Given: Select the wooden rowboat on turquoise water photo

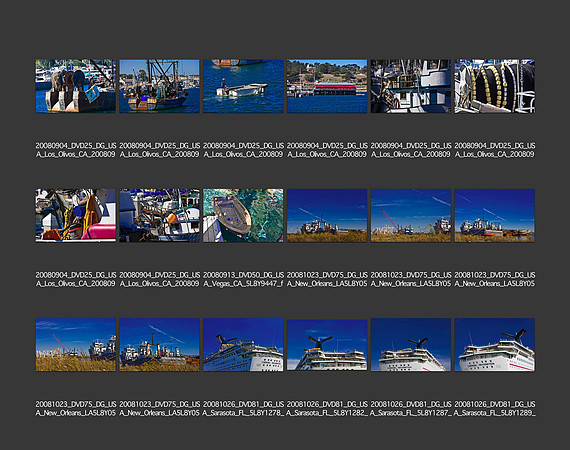Looking at the screenshot, I should [243, 215].
